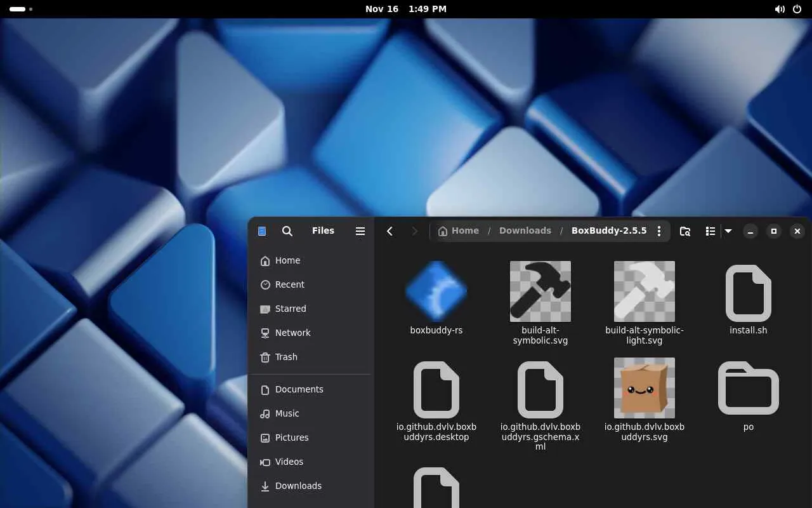Select the io.github.dvlv.boxbuddyrs.gschema.xml file icon
Viewport: 812px width, 508px height.
[x=540, y=389]
